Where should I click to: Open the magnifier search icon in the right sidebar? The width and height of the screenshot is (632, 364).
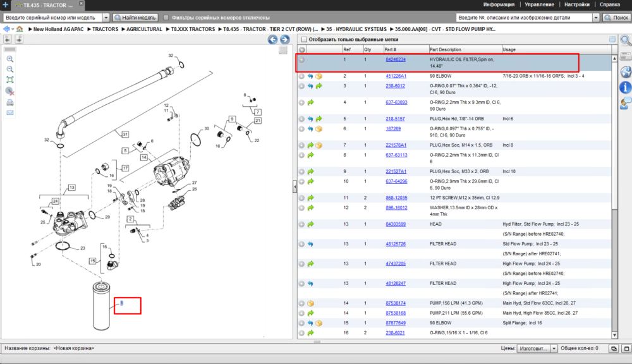pyautogui.click(x=626, y=40)
